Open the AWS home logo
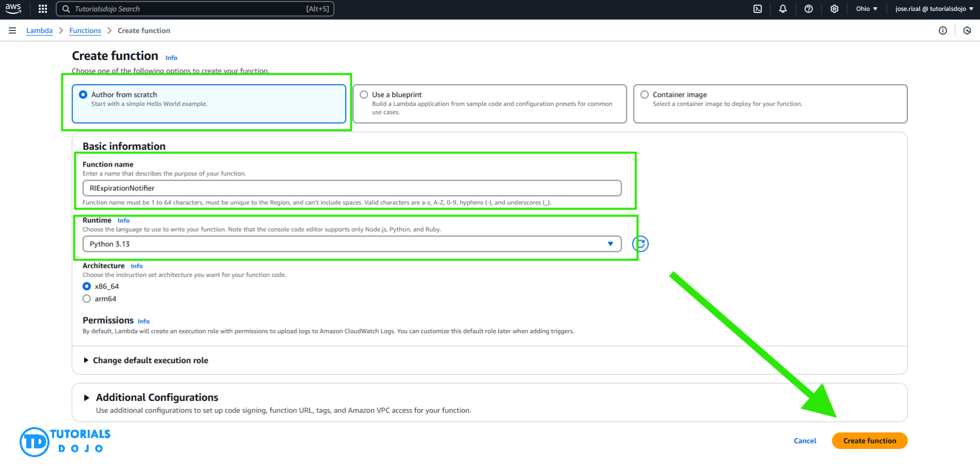This screenshot has width=980, height=466. click(x=13, y=9)
